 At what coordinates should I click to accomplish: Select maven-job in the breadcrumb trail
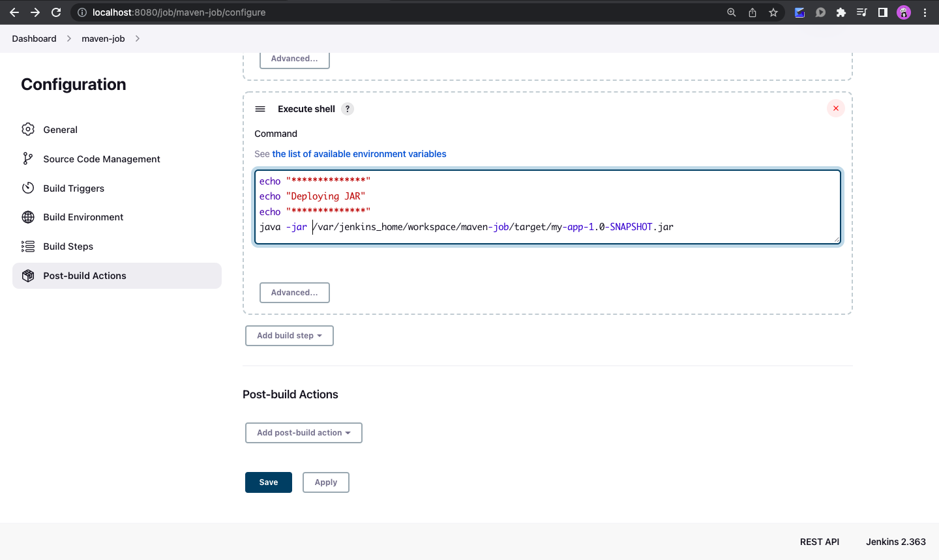point(102,38)
